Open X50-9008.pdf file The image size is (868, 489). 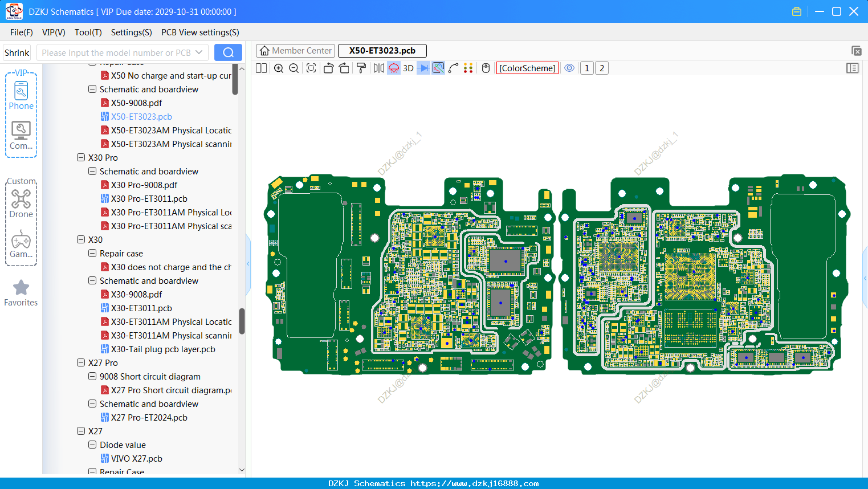click(136, 103)
